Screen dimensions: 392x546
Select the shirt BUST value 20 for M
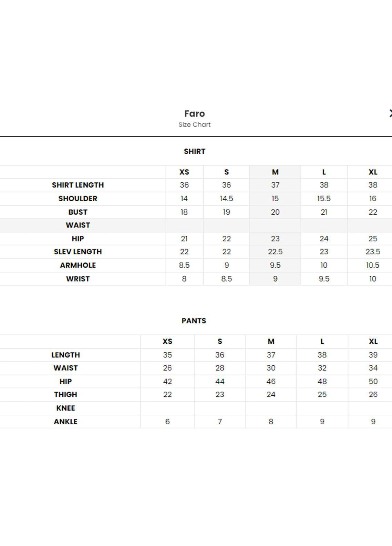(275, 212)
